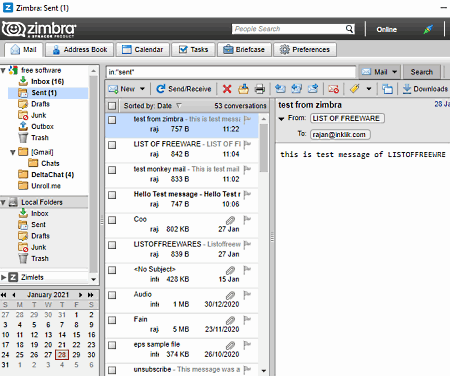
Task: Tick the select-all checkbox in list header
Action: pyautogui.click(x=112, y=106)
